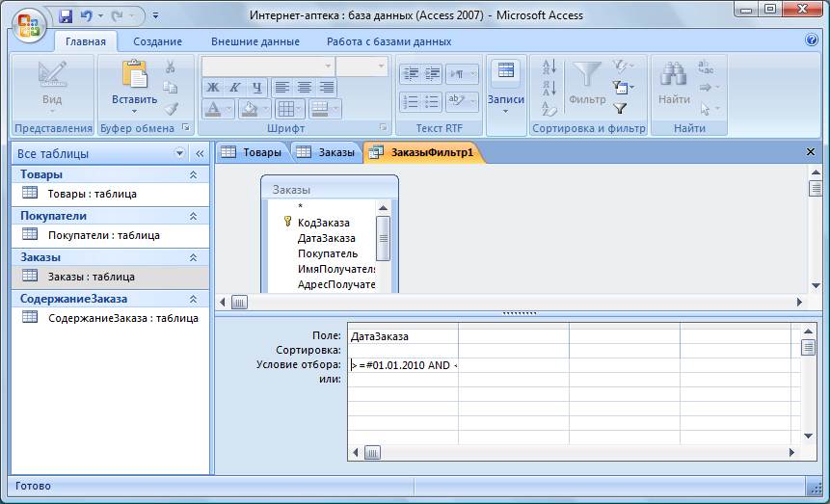Image resolution: width=830 pixels, height=504 pixels.
Task: Toggle underline Ч formatting
Action: click(x=256, y=88)
